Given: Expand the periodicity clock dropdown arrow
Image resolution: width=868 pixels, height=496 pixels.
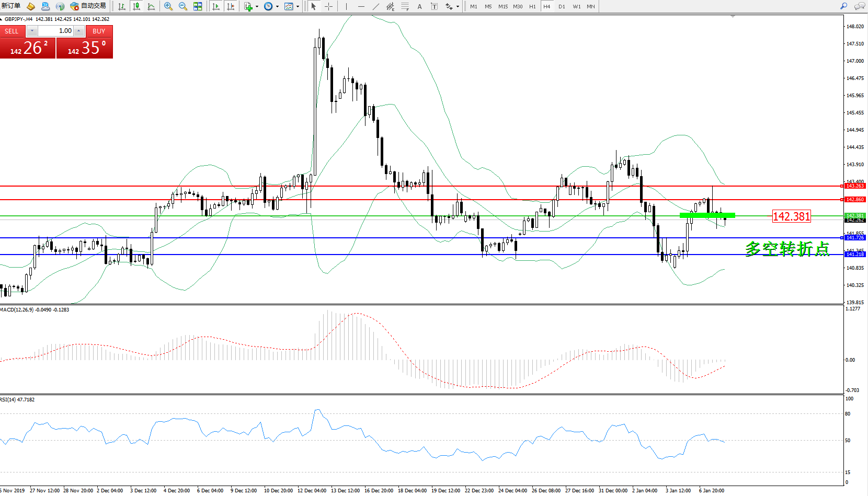Looking at the screenshot, I should tap(277, 7).
